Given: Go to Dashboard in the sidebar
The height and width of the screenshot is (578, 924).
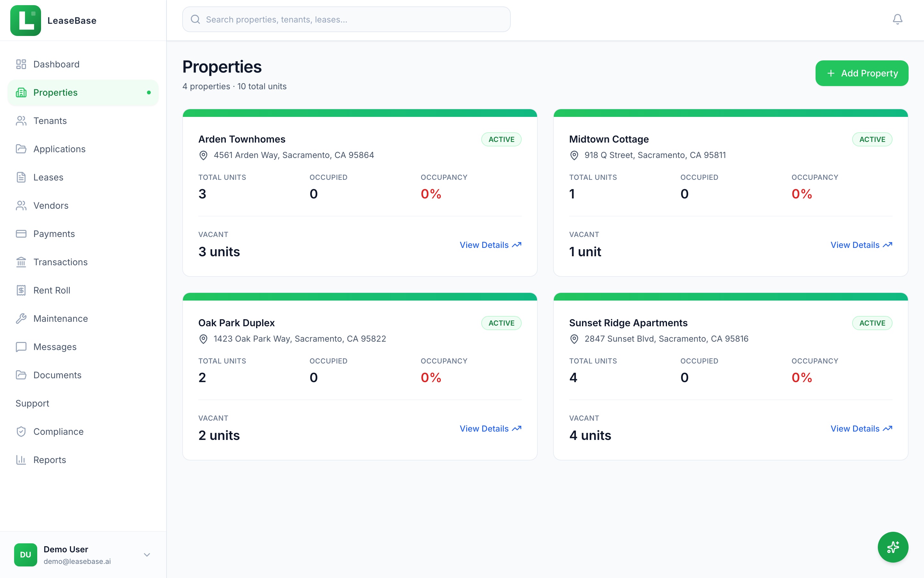Looking at the screenshot, I should [83, 64].
